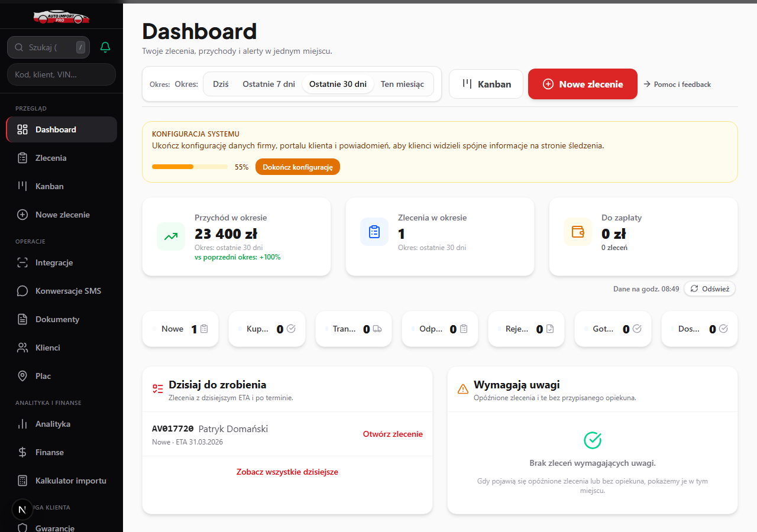This screenshot has height=532, width=757.
Task: Open the notifications bell icon
Action: 105,47
